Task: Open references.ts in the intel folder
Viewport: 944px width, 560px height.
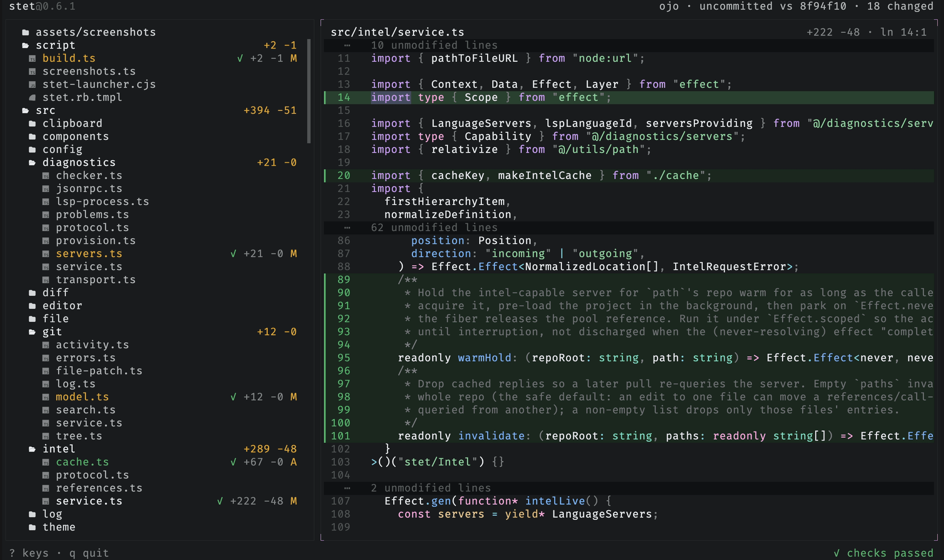Action: [x=99, y=488]
